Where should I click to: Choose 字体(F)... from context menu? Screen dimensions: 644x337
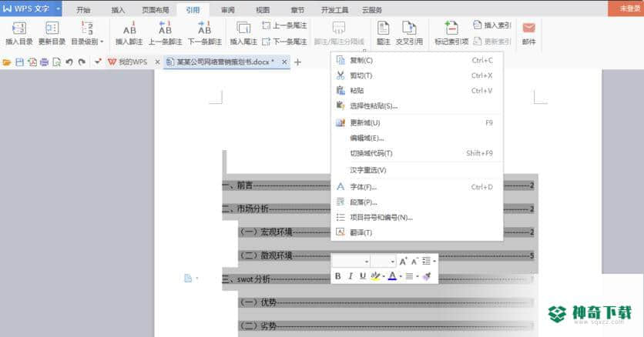[x=417, y=187]
